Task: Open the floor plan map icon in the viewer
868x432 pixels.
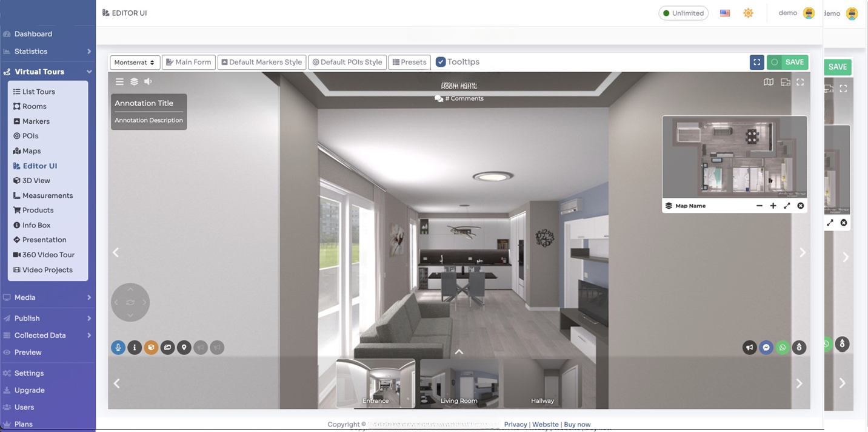Action: pyautogui.click(x=769, y=81)
